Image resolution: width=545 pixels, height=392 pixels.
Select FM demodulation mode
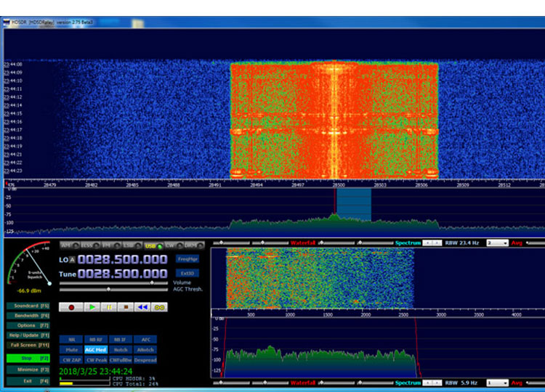[x=111, y=245]
